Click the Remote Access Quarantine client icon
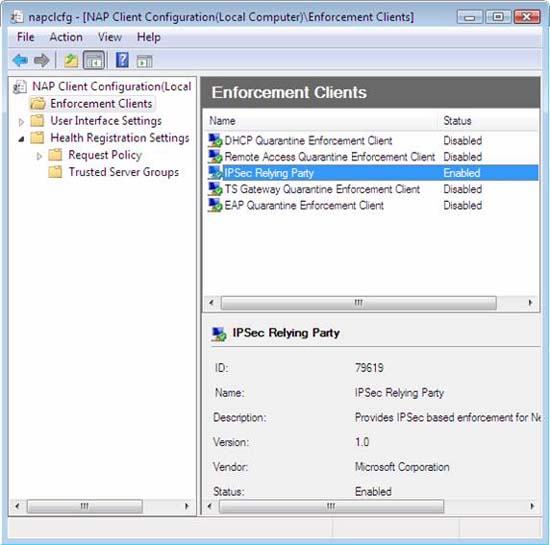550x545 pixels. (215, 156)
